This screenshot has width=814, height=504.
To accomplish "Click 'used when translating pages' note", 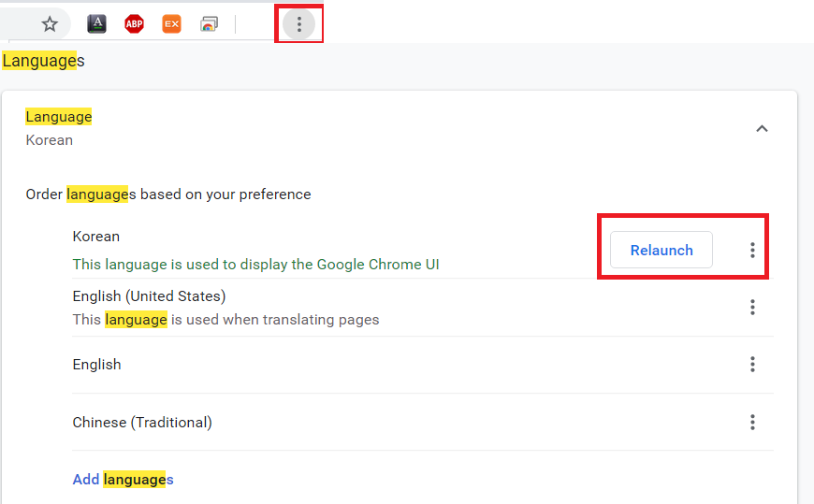I will [x=225, y=319].
